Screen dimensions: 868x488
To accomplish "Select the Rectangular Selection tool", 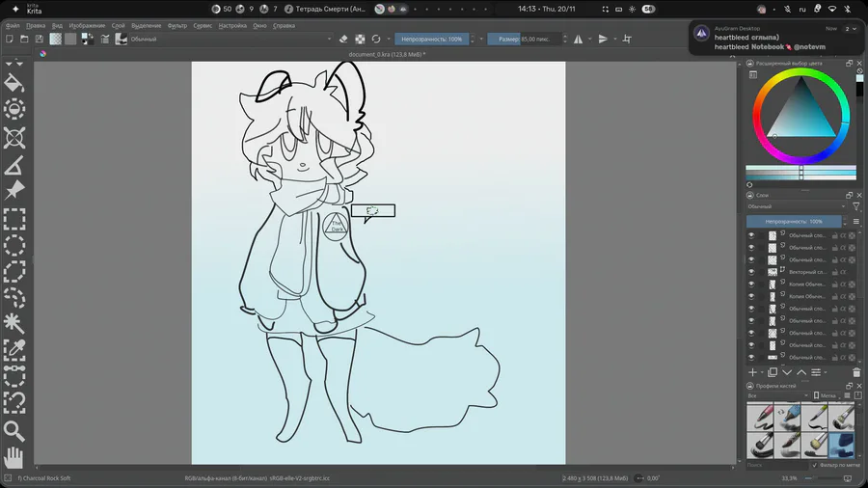I will pyautogui.click(x=14, y=220).
